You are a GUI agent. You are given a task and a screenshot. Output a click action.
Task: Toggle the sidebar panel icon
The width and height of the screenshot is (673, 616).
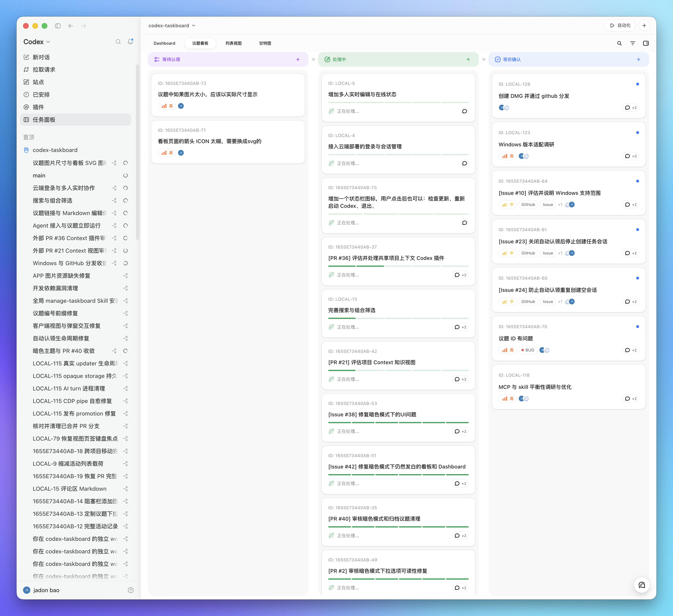tap(58, 26)
